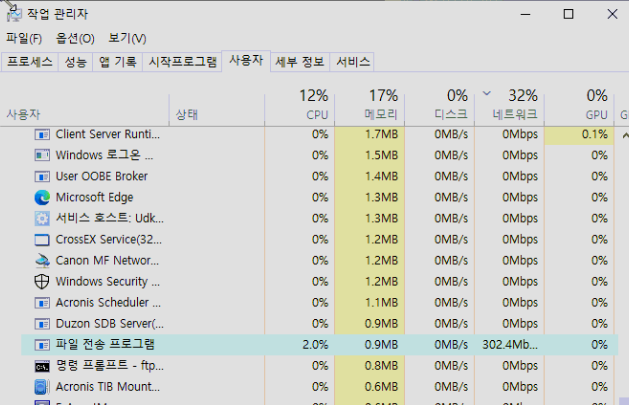Click the User OOBE Broker icon
Viewport: 629px width, 405px height.
(42, 176)
